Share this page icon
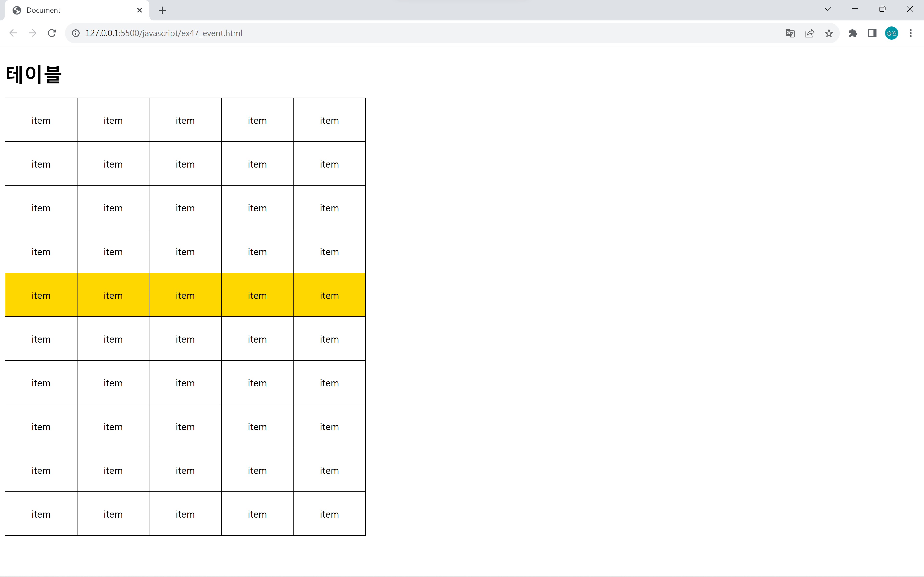Image resolution: width=924 pixels, height=577 pixels. pos(809,33)
